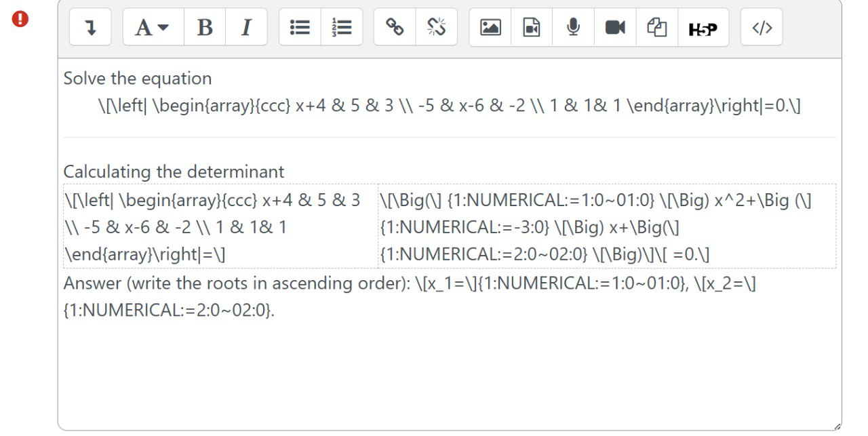Open the manage files button

click(656, 27)
